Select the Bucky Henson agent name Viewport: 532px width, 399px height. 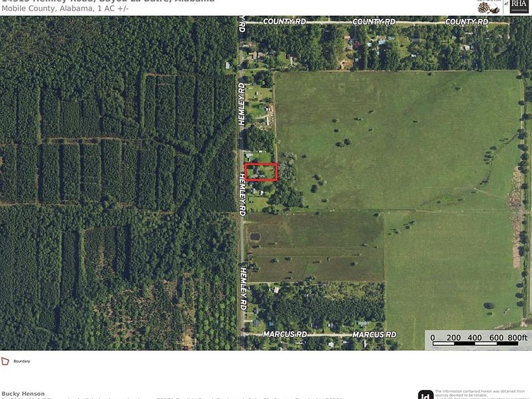point(23,393)
